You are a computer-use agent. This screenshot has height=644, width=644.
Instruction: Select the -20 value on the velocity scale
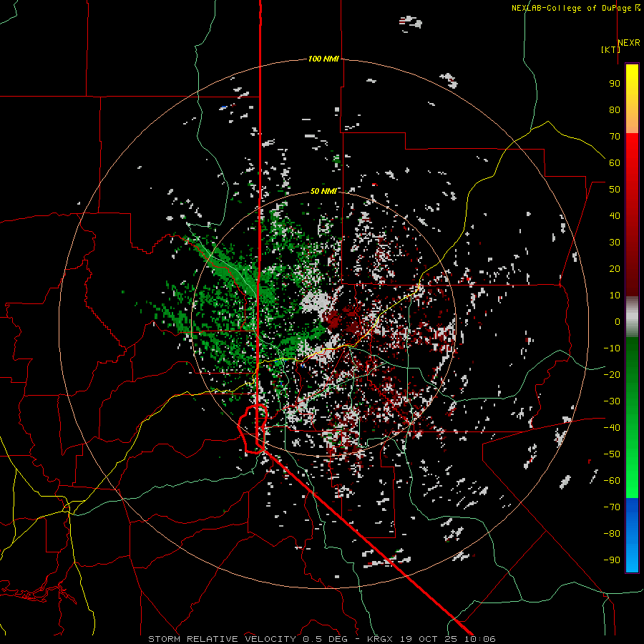tap(612, 375)
